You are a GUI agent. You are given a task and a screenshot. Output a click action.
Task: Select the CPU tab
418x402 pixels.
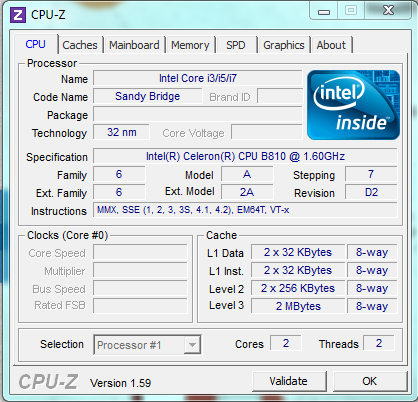(x=36, y=44)
